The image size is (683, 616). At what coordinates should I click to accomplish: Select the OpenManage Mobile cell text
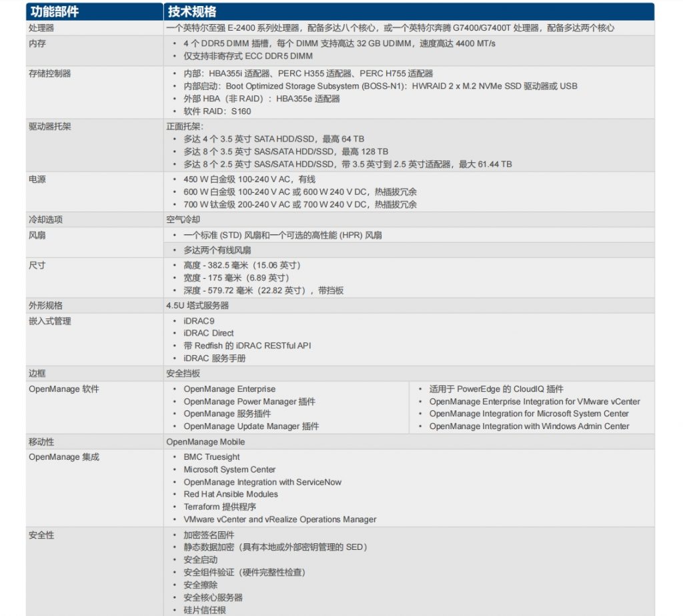pos(205,442)
